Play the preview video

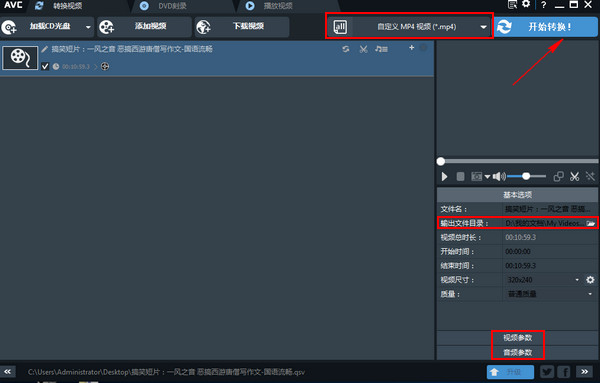pyautogui.click(x=444, y=176)
